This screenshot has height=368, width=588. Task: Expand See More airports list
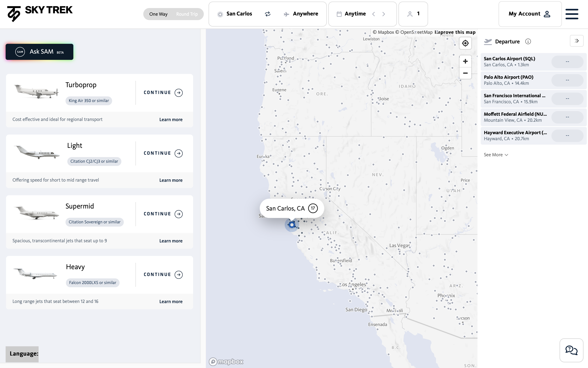(496, 155)
